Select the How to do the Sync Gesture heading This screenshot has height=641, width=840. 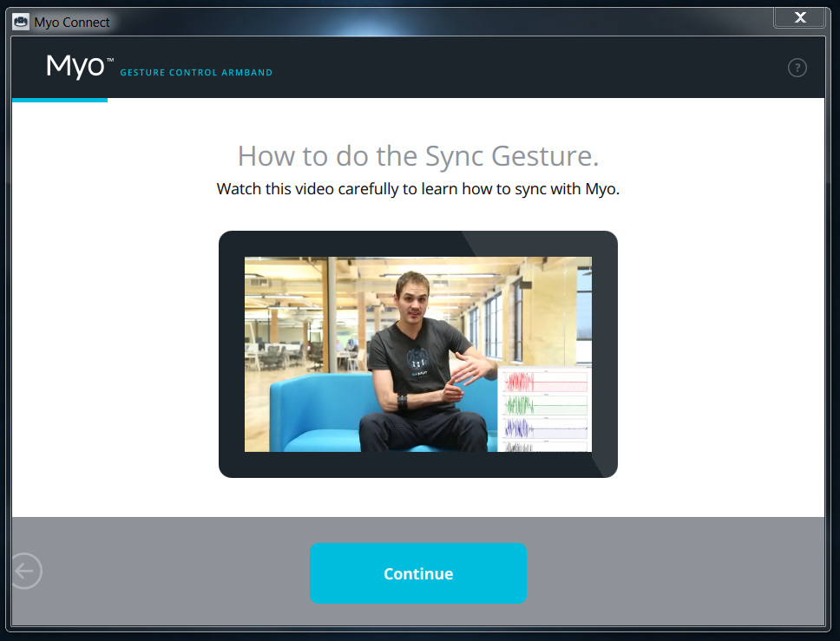(418, 156)
